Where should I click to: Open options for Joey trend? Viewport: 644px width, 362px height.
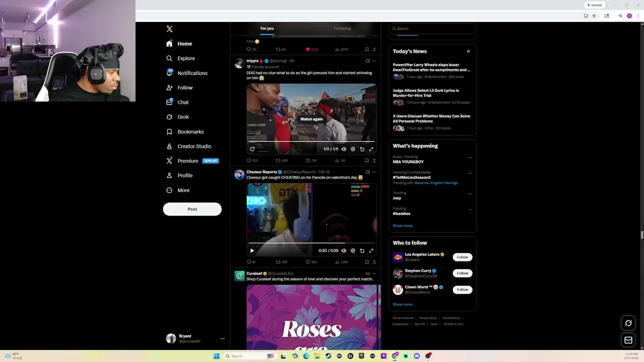tap(470, 194)
